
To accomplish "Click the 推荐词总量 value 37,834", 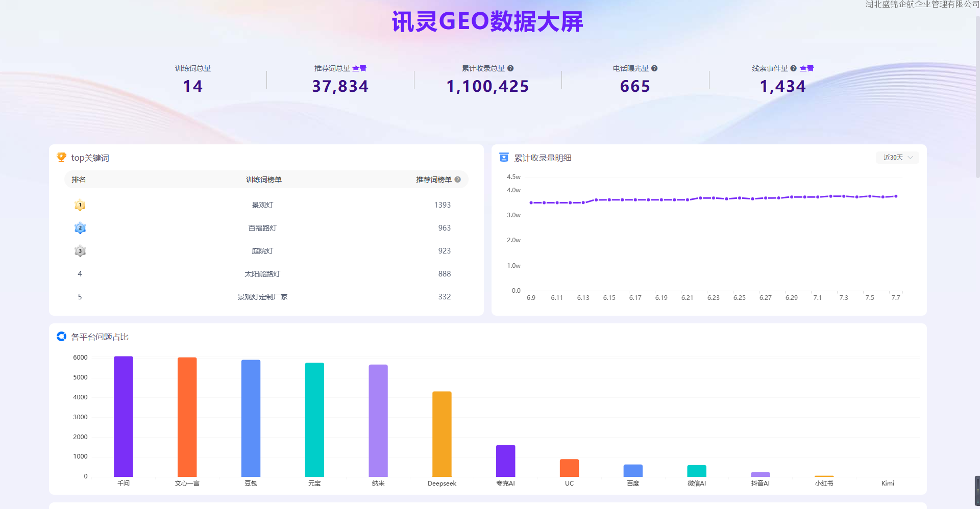I will coord(340,86).
